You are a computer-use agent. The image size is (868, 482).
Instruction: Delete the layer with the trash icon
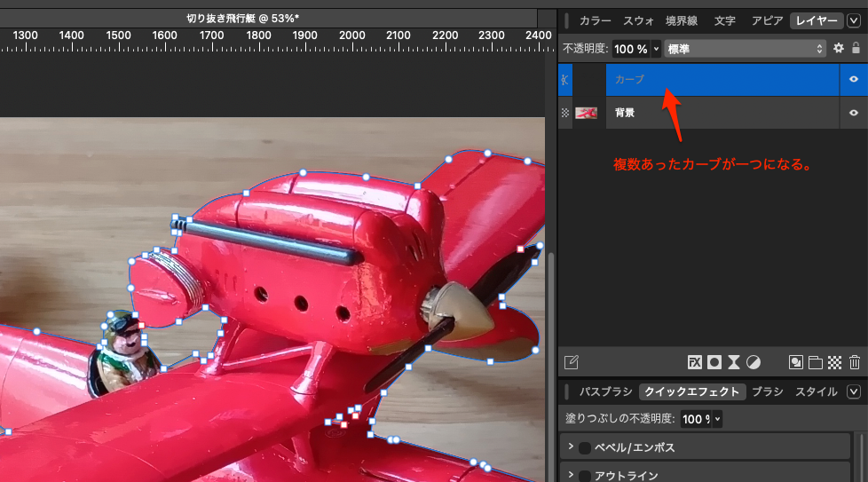[x=855, y=362]
